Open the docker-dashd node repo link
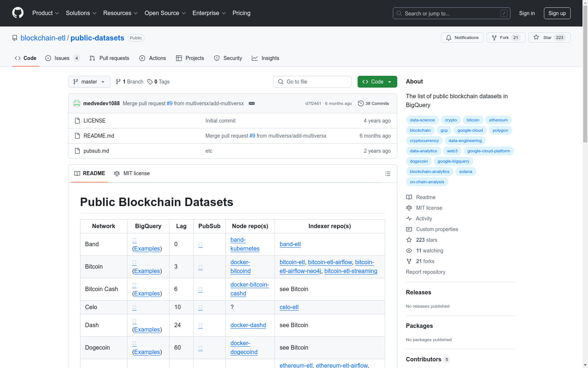The image size is (588, 368). coord(248,325)
